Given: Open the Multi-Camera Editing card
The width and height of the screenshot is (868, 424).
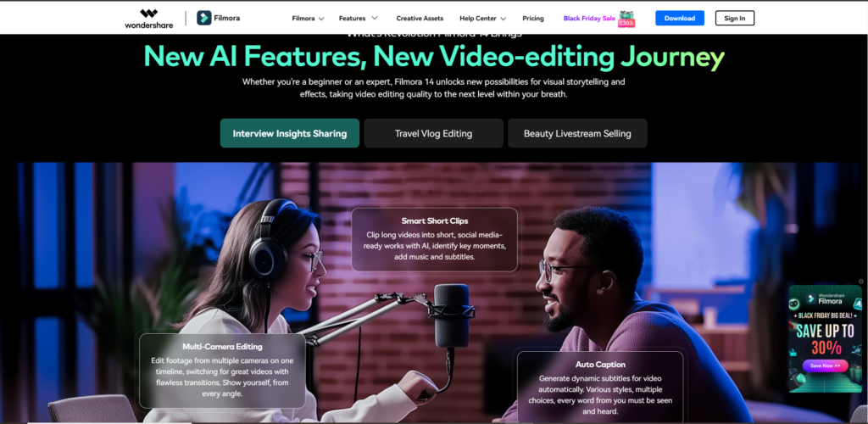Looking at the screenshot, I should coord(222,371).
